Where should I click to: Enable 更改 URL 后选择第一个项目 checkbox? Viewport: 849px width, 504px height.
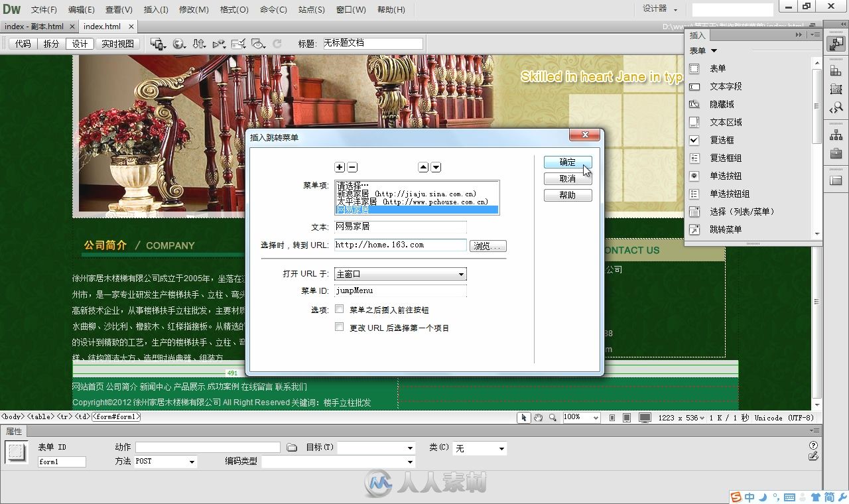point(340,327)
